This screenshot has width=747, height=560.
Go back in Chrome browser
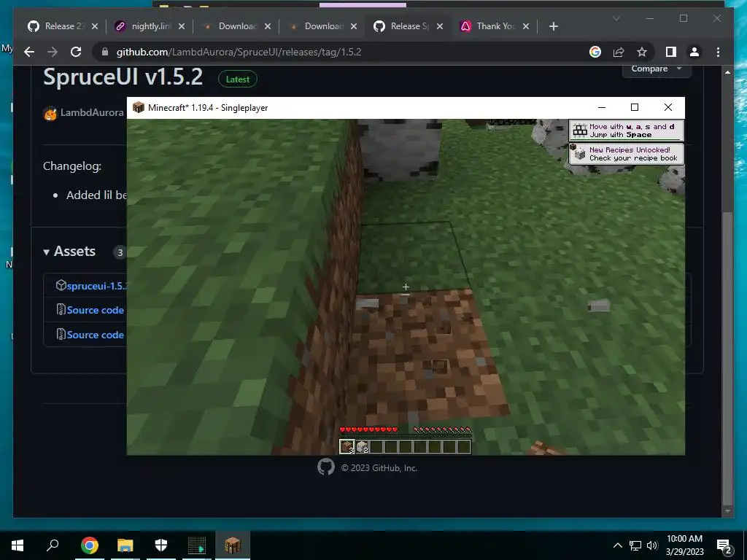point(29,52)
